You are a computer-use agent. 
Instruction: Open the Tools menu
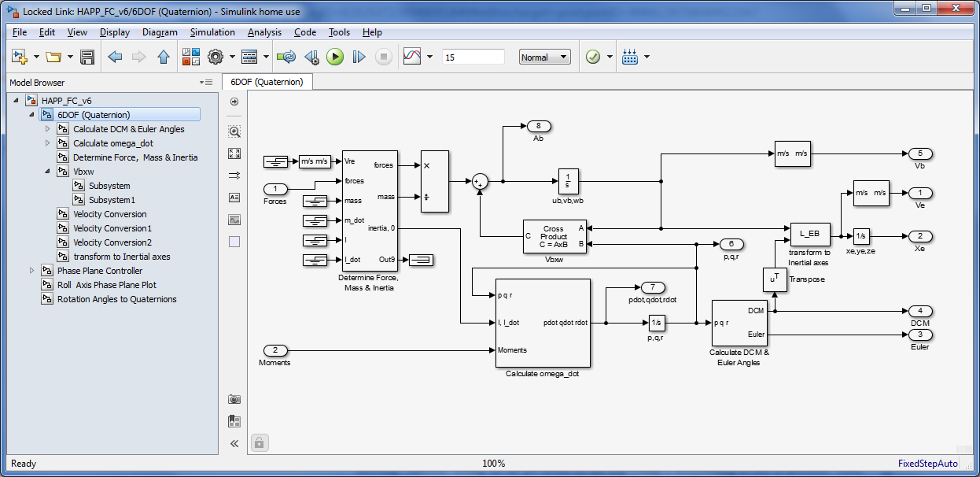pyautogui.click(x=339, y=32)
